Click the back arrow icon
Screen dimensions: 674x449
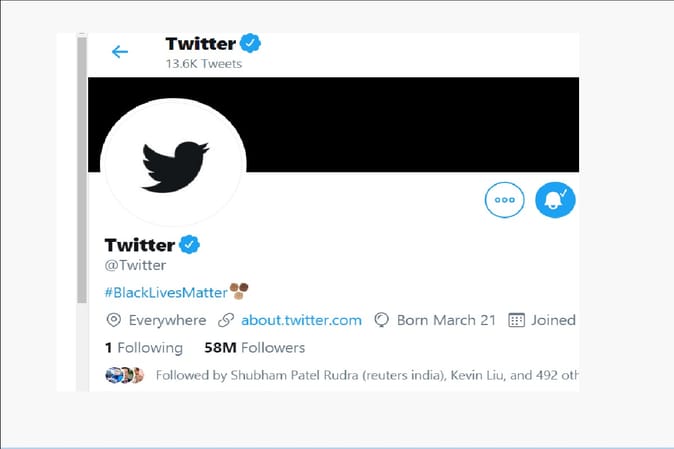click(120, 51)
